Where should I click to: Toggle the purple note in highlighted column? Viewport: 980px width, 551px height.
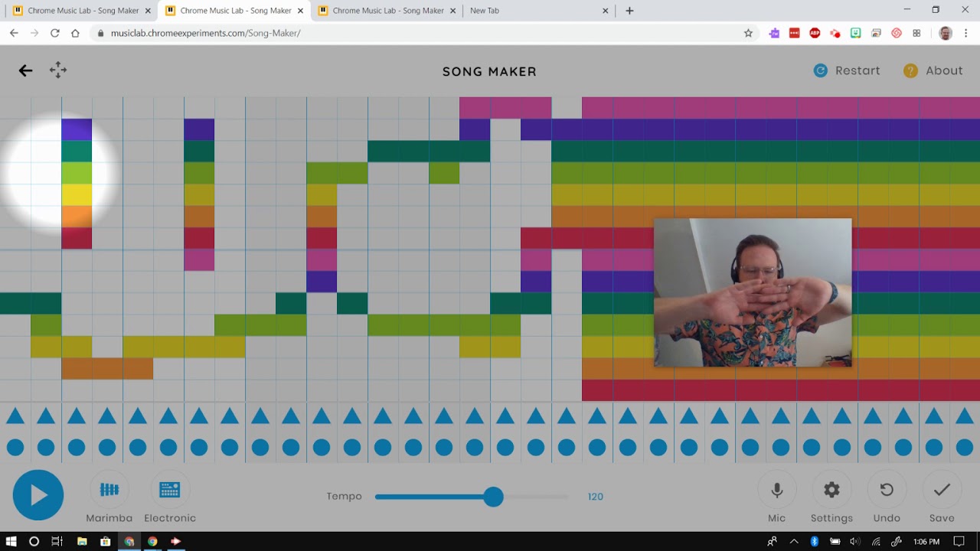pyautogui.click(x=77, y=129)
